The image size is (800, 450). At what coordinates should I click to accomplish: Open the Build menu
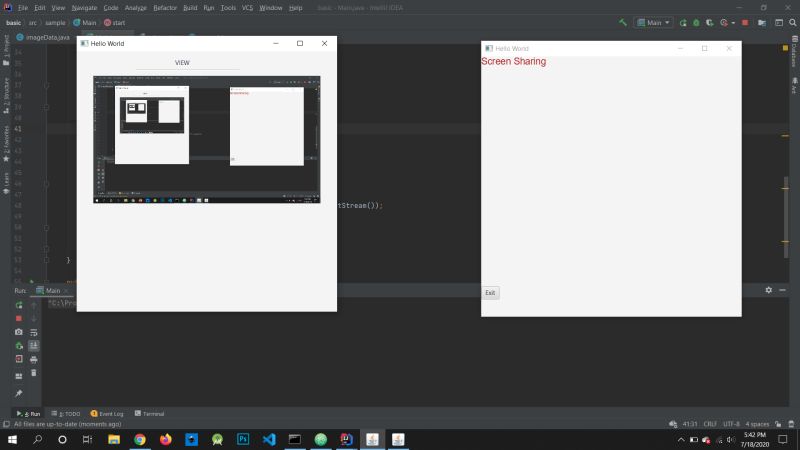pyautogui.click(x=190, y=8)
